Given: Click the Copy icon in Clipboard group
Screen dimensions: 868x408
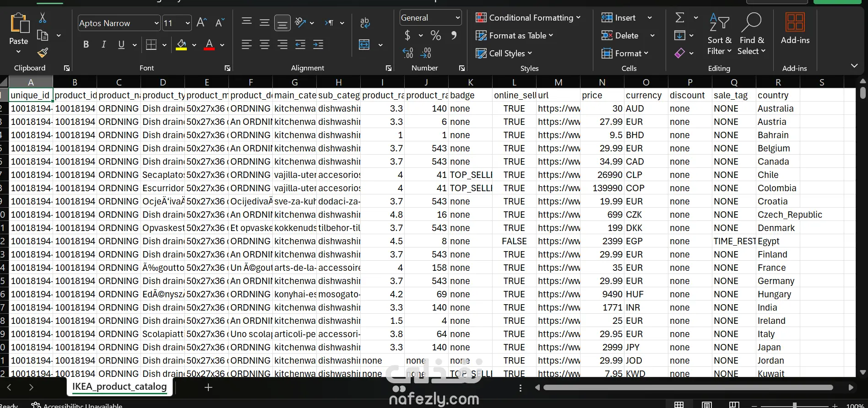Looking at the screenshot, I should (43, 35).
